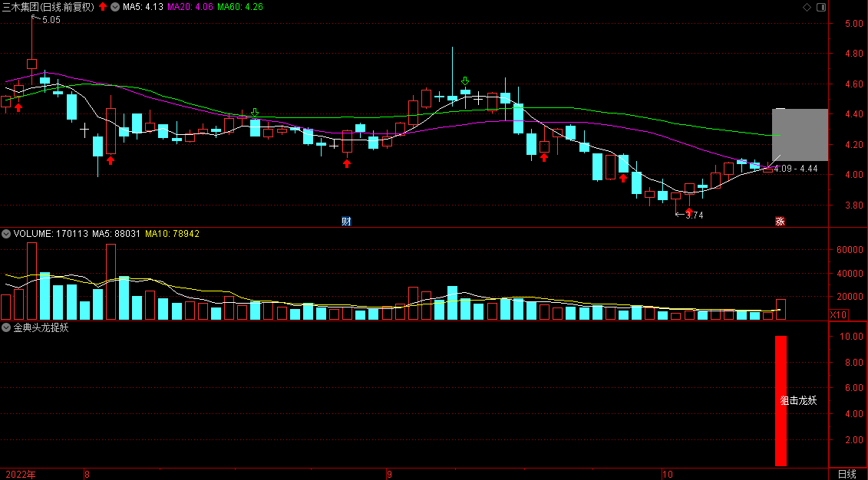The width and height of the screenshot is (868, 480).
Task: Toggle the side panel icon at top-right
Action: 821,7
